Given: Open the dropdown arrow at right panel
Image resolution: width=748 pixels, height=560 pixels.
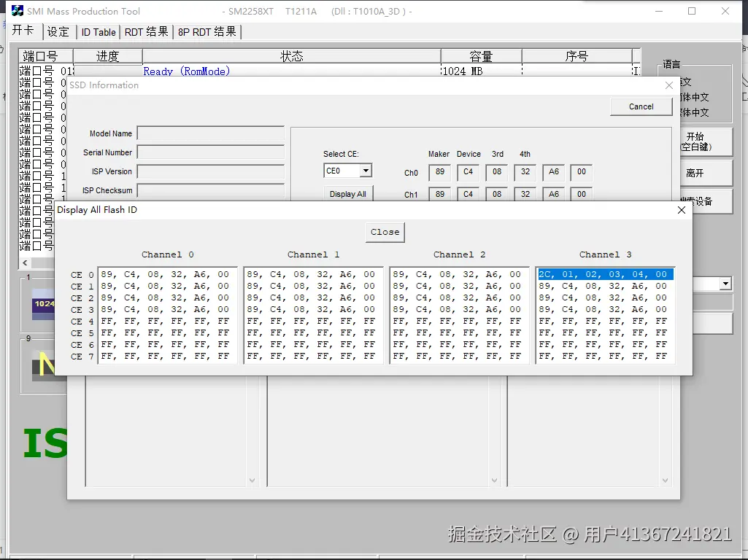Looking at the screenshot, I should pyautogui.click(x=725, y=284).
